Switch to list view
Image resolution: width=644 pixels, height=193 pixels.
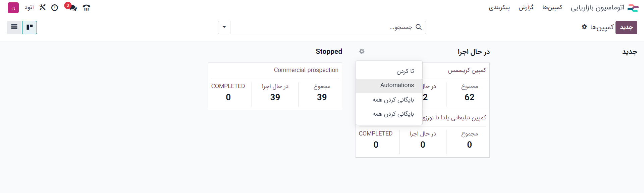(14, 28)
